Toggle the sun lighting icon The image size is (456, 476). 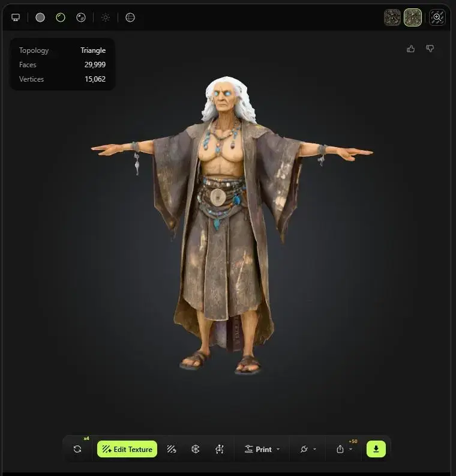coord(106,17)
